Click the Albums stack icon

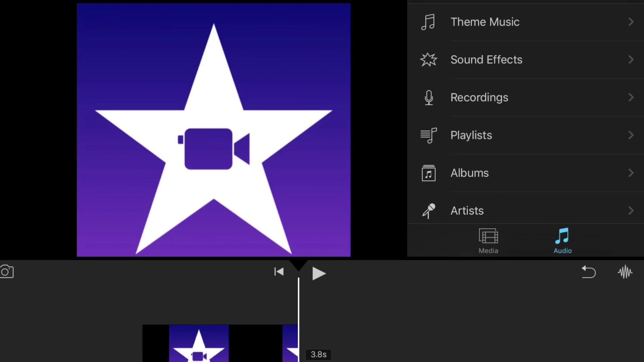click(429, 173)
